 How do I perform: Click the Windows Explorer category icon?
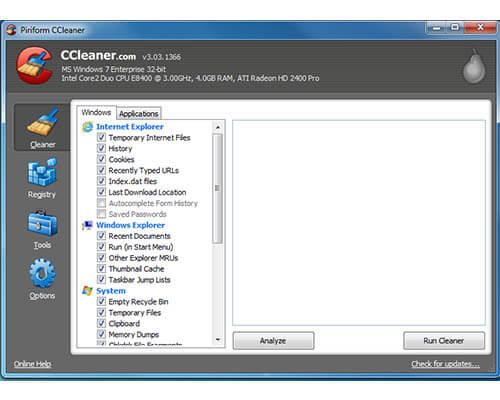pyautogui.click(x=87, y=225)
